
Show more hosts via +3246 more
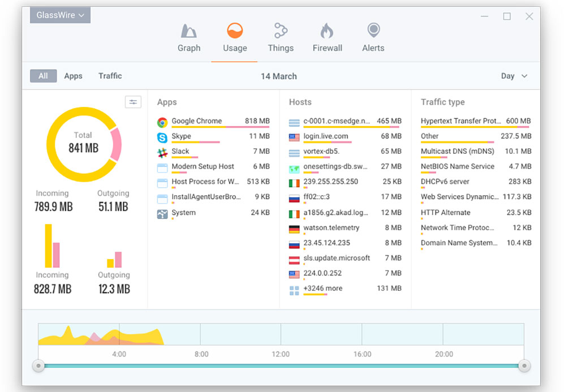345,290
